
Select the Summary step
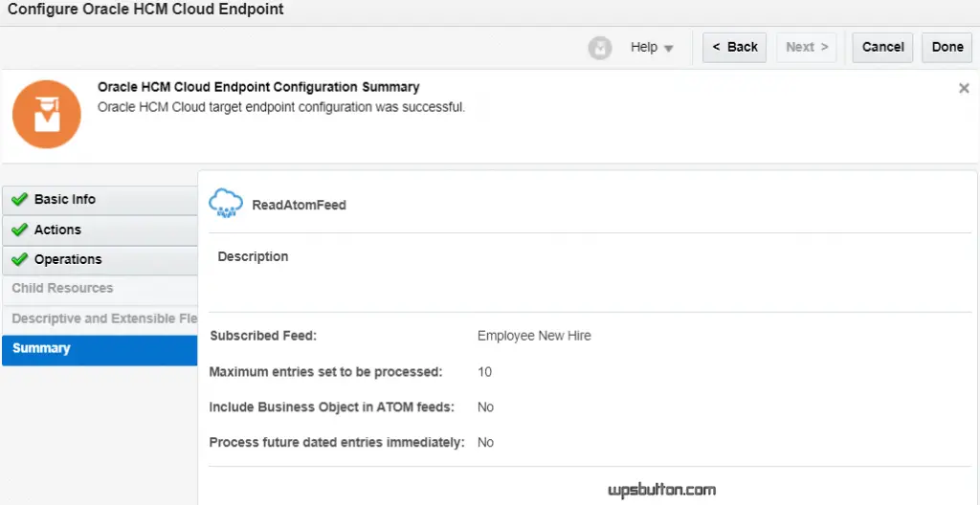tap(100, 350)
